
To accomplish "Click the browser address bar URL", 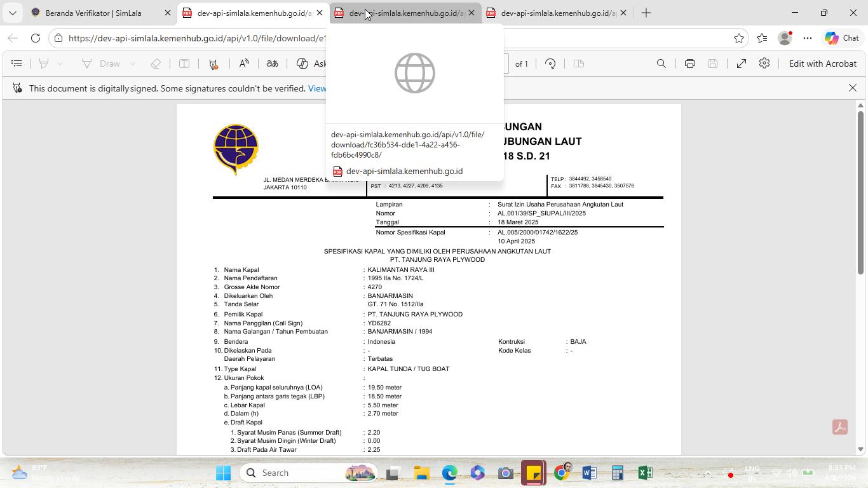I will (197, 38).
